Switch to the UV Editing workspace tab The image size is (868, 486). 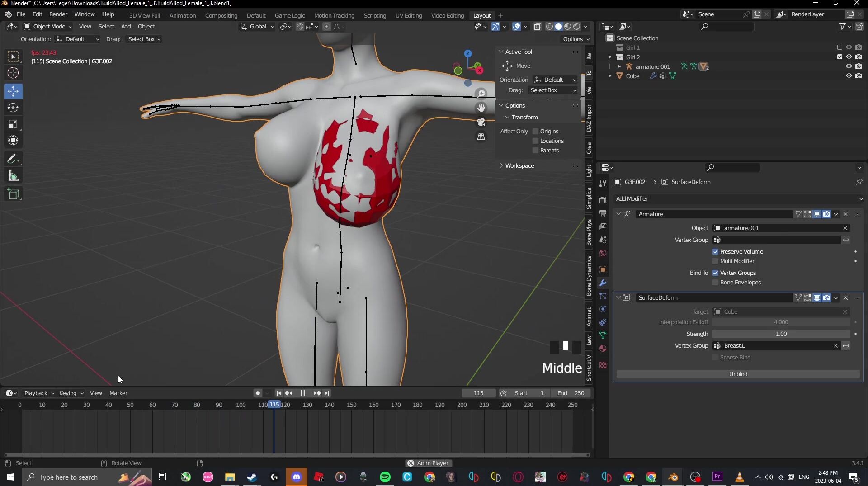pyautogui.click(x=408, y=15)
